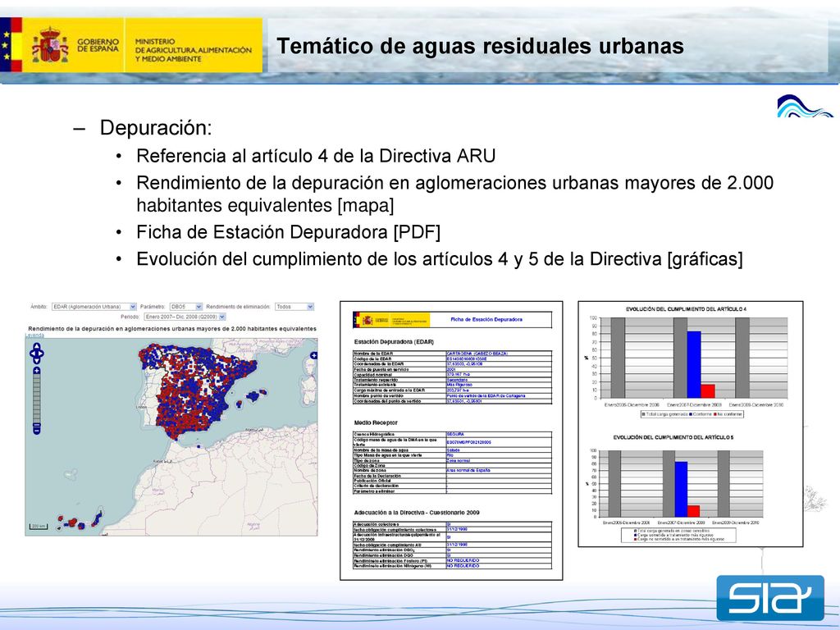Click 'Ficha de Estación Depuradora' header in PDF
Viewport: 840px width, 630px height.
tap(486, 319)
